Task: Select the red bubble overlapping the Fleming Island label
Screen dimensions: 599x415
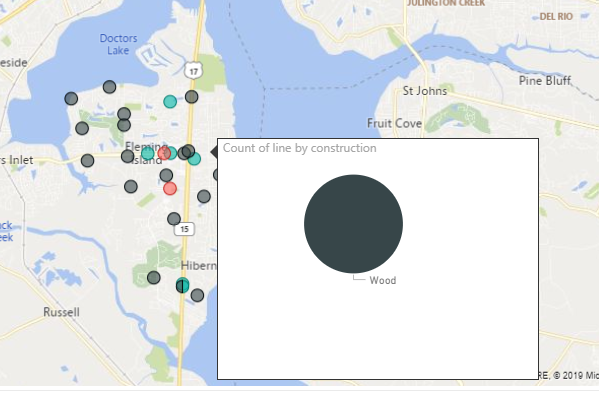Action: tap(164, 153)
